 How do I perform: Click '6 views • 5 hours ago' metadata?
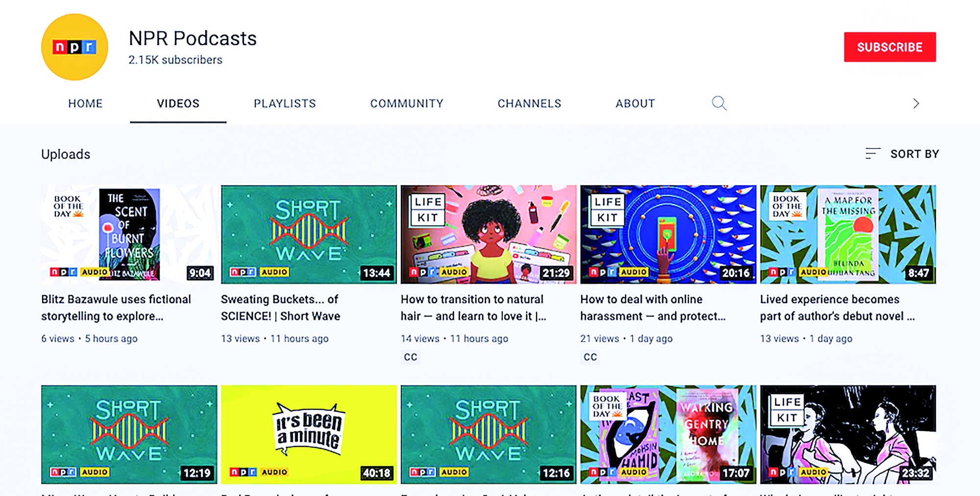click(89, 339)
